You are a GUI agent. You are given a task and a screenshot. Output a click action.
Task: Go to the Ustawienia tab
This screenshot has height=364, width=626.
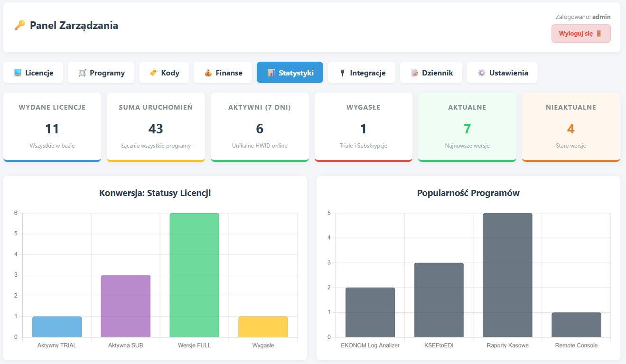(x=502, y=73)
